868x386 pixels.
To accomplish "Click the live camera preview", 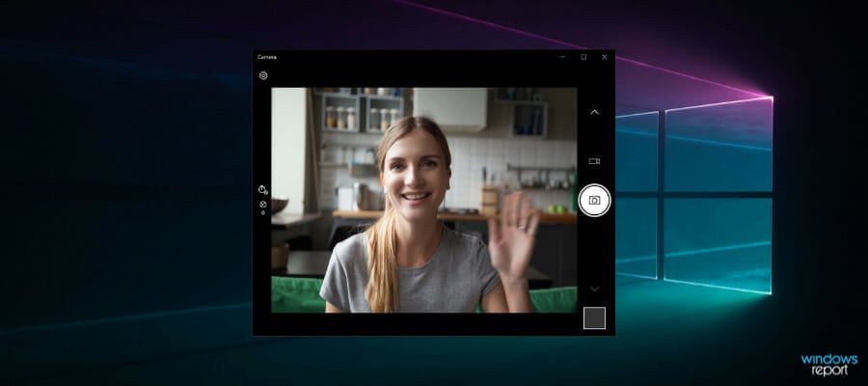I will (x=424, y=200).
